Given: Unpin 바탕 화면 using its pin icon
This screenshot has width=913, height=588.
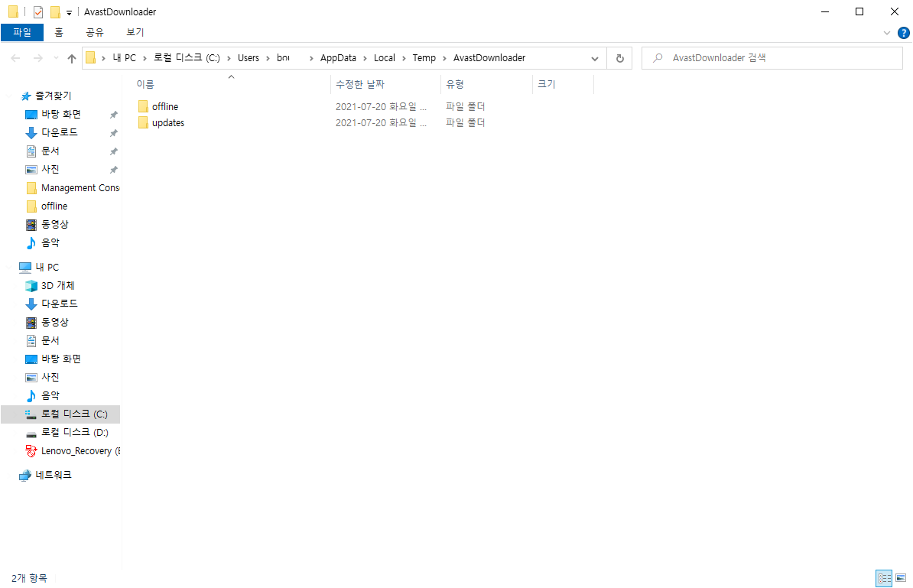Looking at the screenshot, I should pyautogui.click(x=113, y=115).
